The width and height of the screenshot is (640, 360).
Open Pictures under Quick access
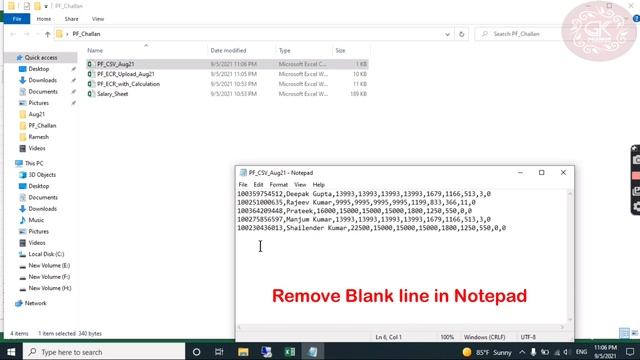pos(38,103)
